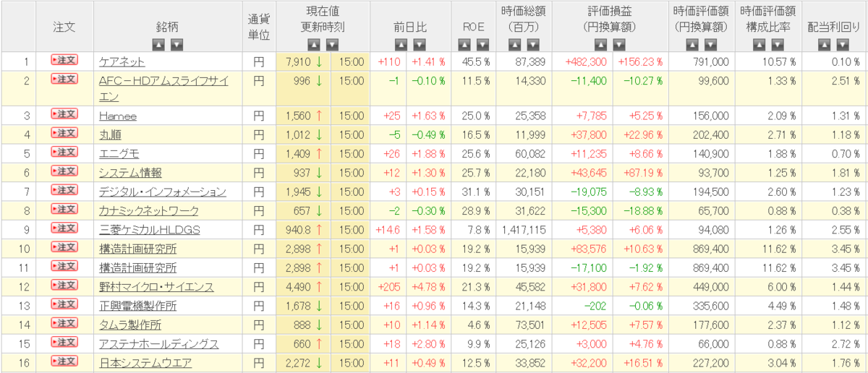Select the 1,417,115 market cap value
The height and width of the screenshot is (373, 868).
pyautogui.click(x=522, y=229)
